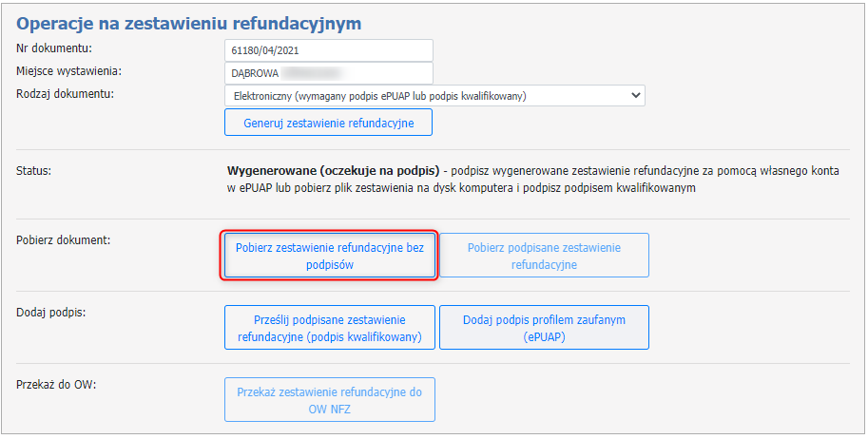Click the Pobierz dokument label
Viewport: 868px width, 439px height.
point(64,239)
